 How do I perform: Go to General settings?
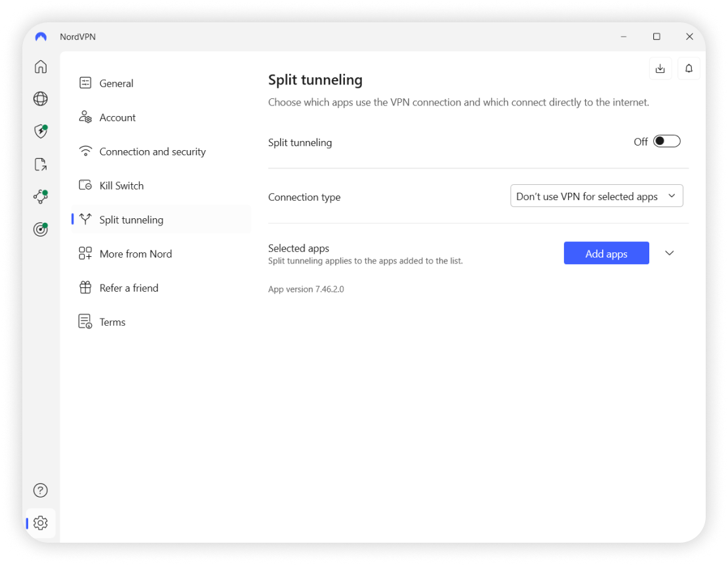tap(116, 83)
